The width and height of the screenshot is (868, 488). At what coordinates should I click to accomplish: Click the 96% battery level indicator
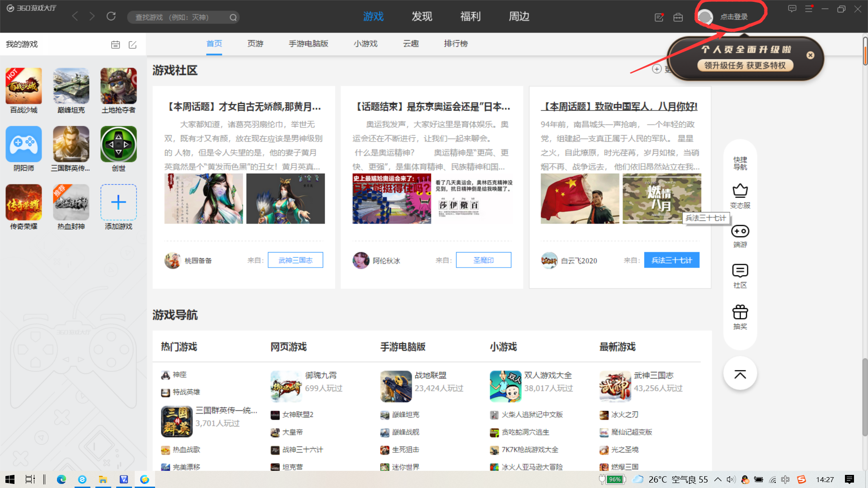pos(612,479)
